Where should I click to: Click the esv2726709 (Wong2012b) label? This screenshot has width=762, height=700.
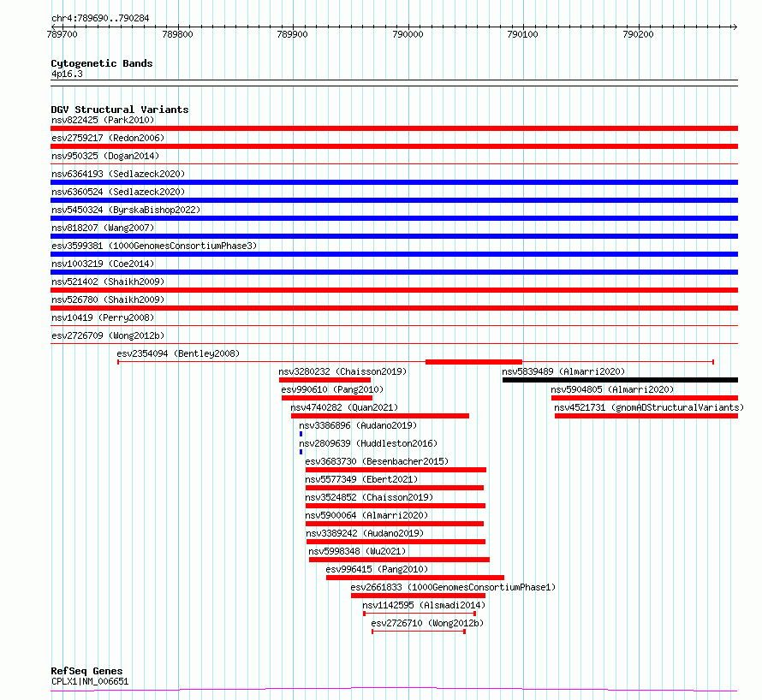(x=108, y=335)
